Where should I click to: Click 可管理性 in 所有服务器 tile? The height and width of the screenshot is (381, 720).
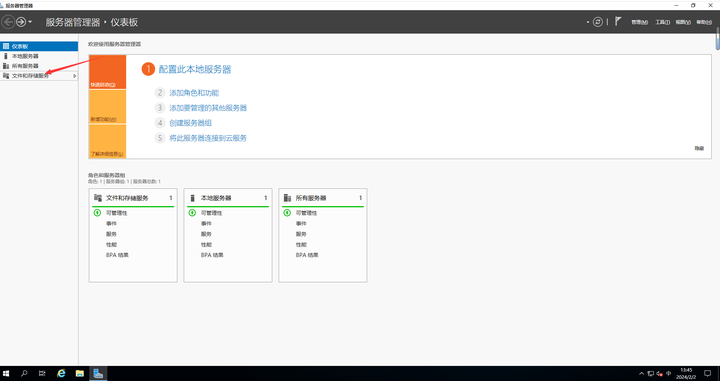point(306,213)
